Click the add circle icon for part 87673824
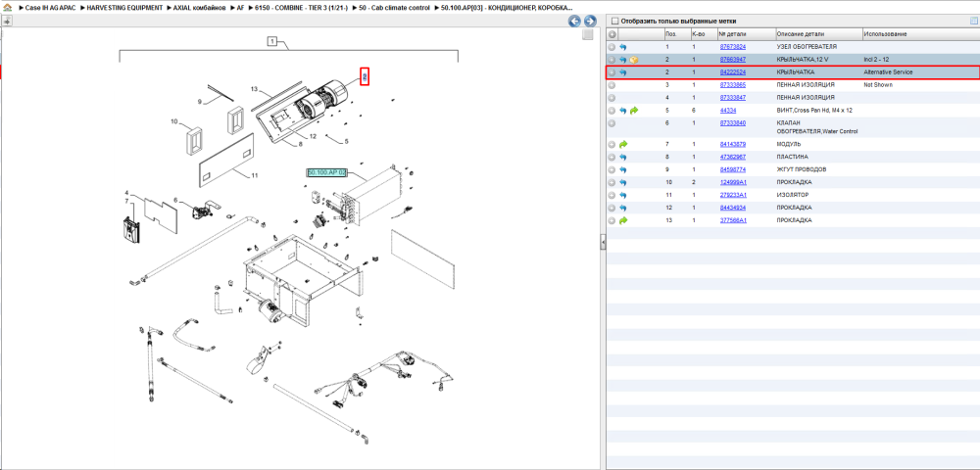This screenshot has height=470, width=980. 612,47
